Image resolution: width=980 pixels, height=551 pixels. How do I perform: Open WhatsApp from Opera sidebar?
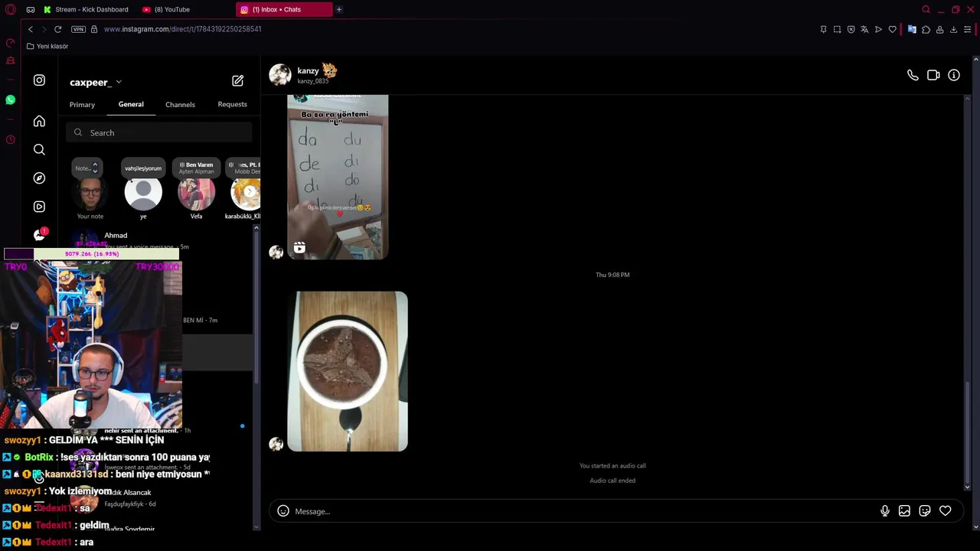(10, 100)
